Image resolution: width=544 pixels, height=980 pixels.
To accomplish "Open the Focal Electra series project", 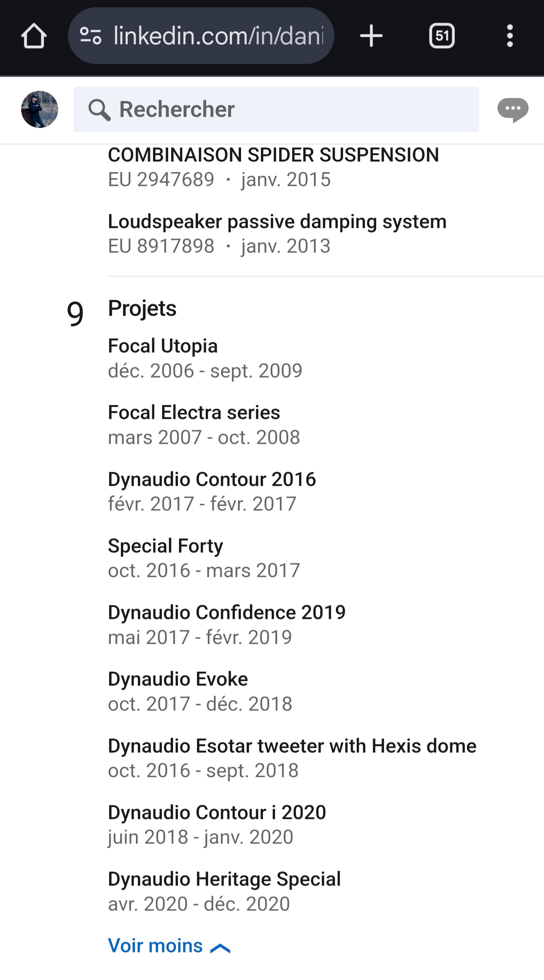I will pyautogui.click(x=194, y=412).
